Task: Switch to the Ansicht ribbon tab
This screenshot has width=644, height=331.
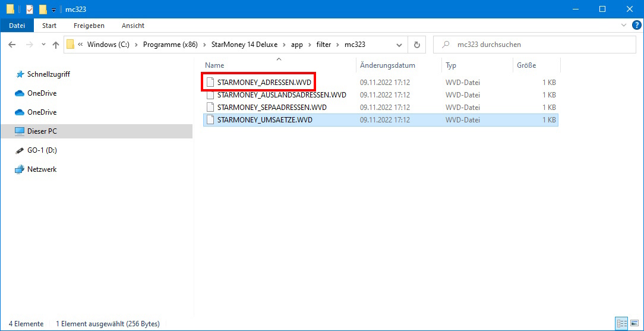Action: (x=133, y=26)
